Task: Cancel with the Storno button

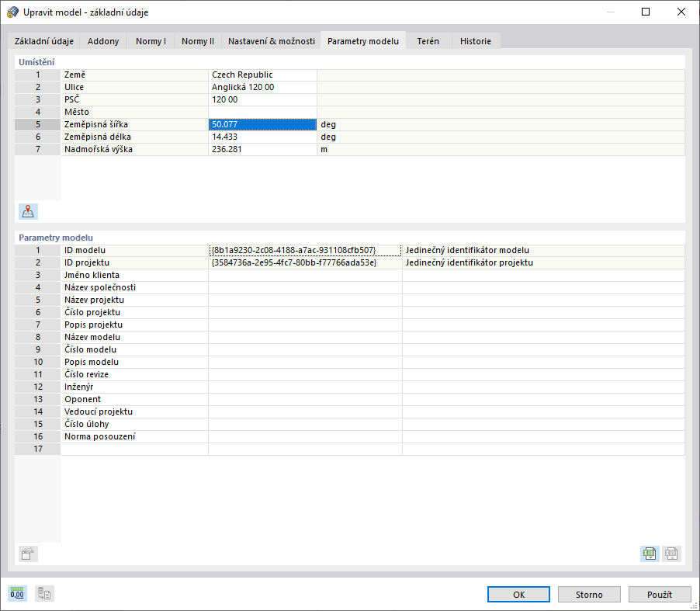Action: point(589,595)
